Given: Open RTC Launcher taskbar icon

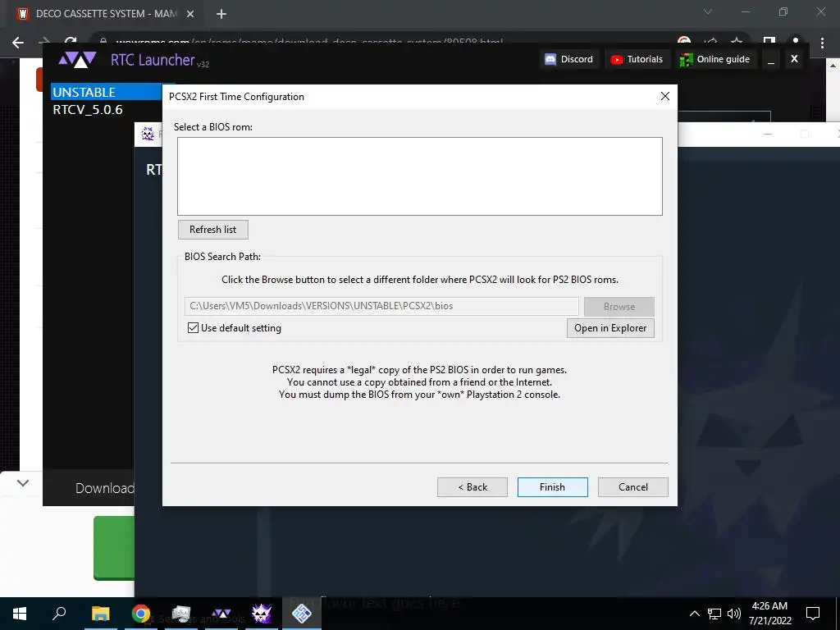Looking at the screenshot, I should [221, 614].
